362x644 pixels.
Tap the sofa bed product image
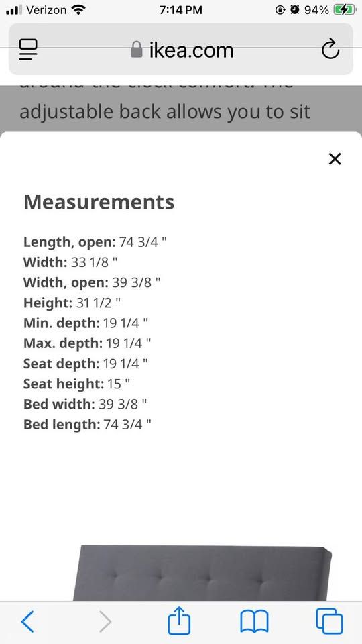pos(202,574)
